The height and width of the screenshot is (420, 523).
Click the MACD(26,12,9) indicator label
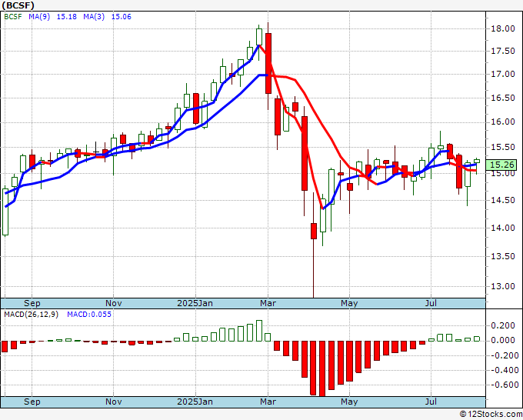(31, 315)
